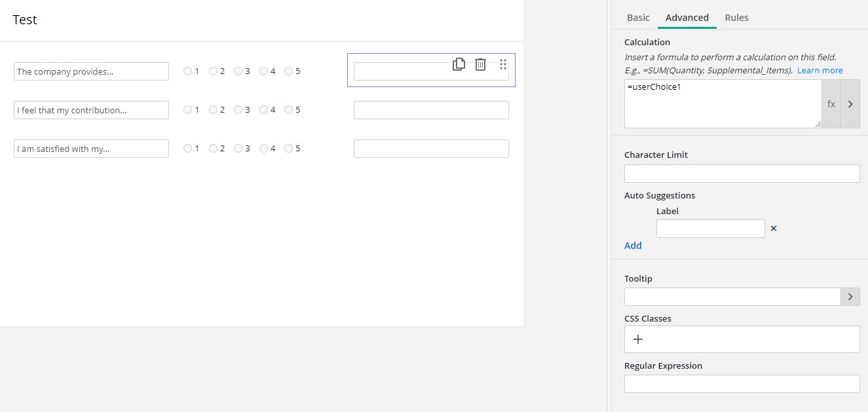Expand the Tooltip field arrow
868x412 pixels.
(850, 297)
